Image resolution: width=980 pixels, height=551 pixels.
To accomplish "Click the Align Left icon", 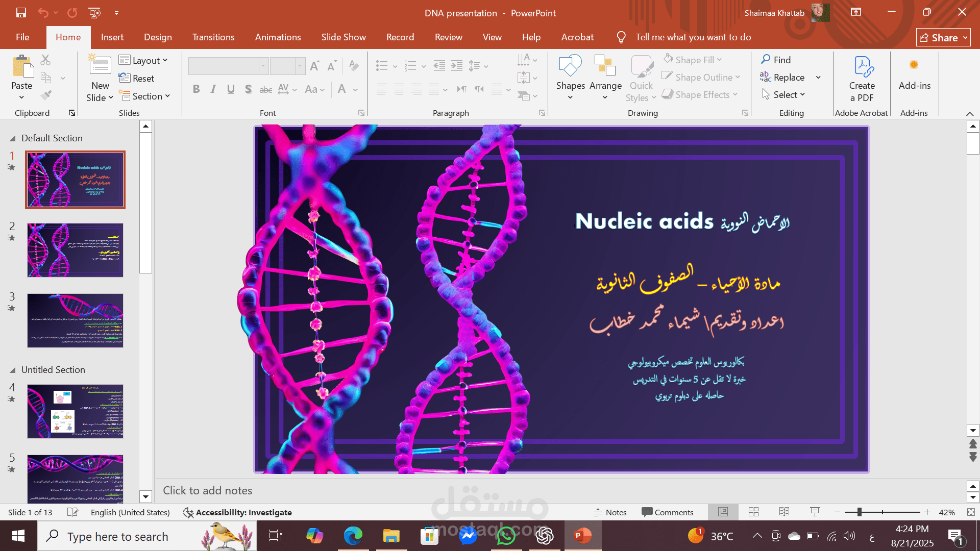I will coord(381,89).
